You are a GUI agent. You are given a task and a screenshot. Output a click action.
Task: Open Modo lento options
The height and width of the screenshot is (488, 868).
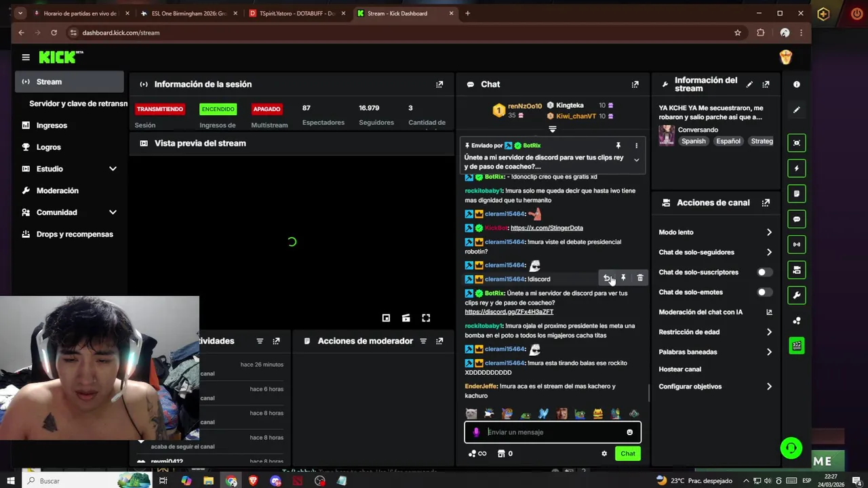point(715,232)
